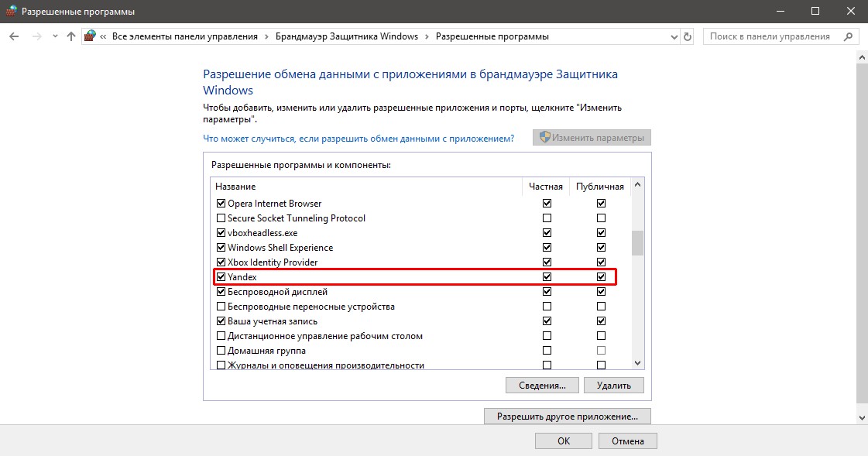Uncheck the Yandex name checkbox
Image resolution: width=868 pixels, height=456 pixels.
click(x=221, y=277)
